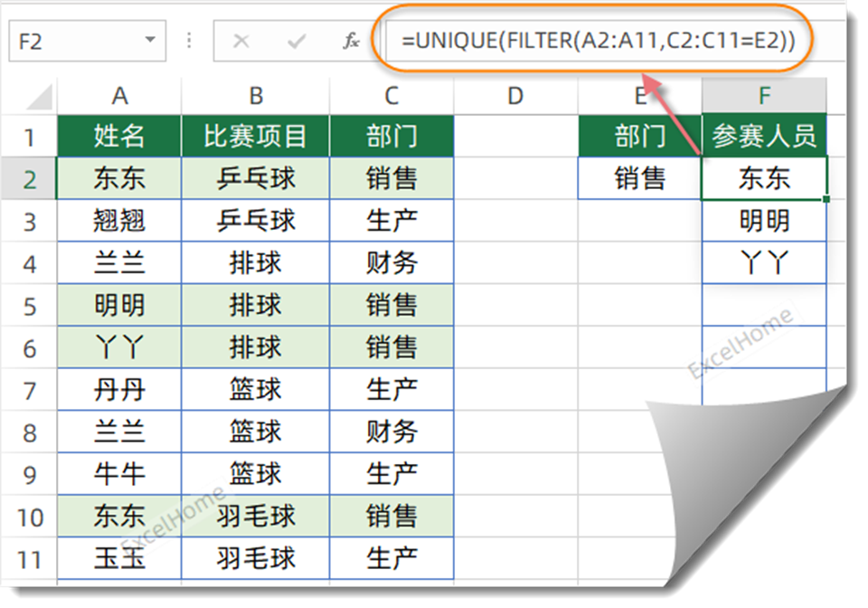Click the formula bar options dots

click(x=189, y=41)
